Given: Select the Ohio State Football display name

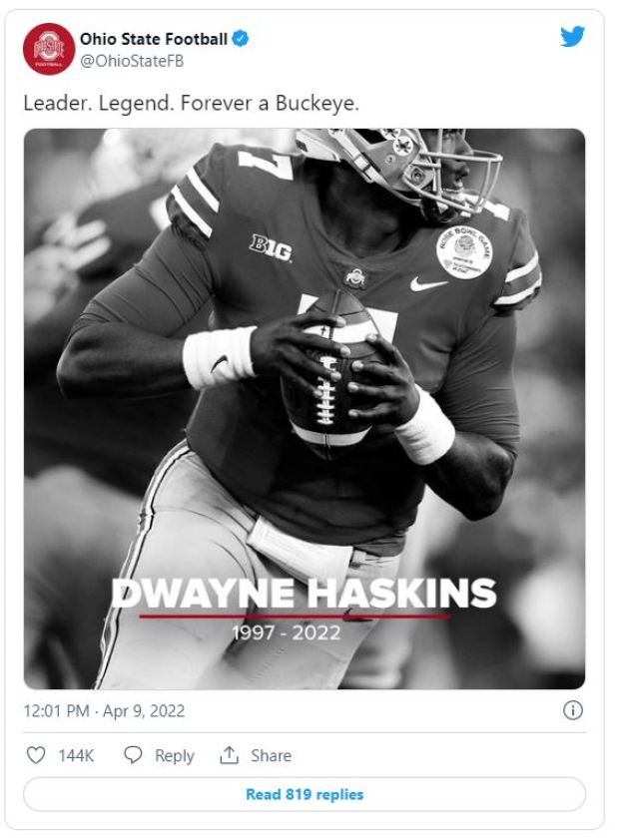Looking at the screenshot, I should 154,39.
